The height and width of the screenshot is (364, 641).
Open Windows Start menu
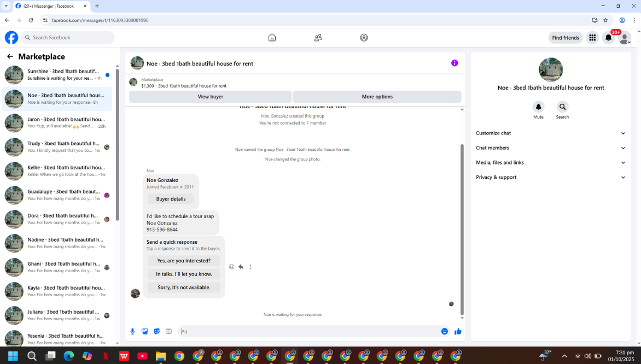tap(13, 356)
